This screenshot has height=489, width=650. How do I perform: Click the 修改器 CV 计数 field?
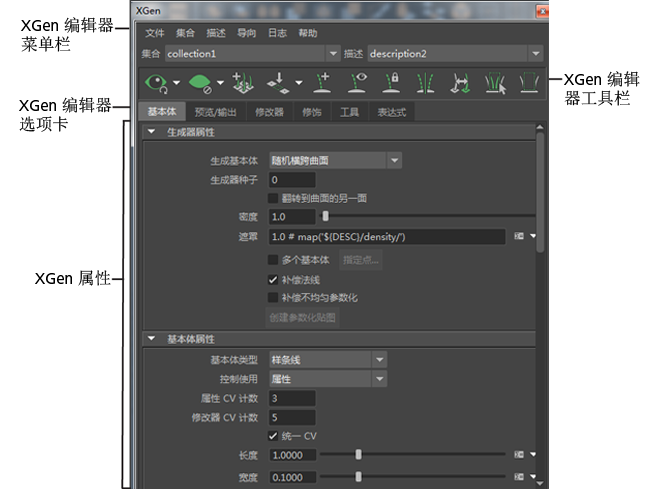pyautogui.click(x=292, y=417)
